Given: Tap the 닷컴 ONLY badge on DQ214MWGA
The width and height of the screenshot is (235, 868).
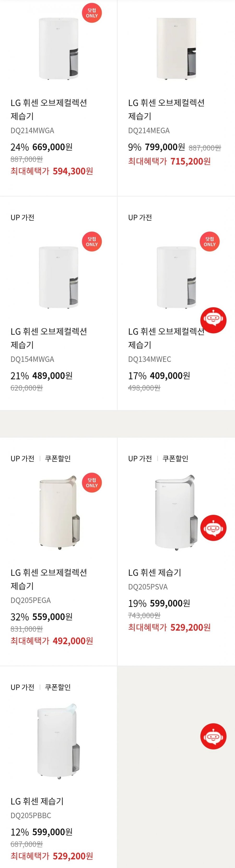Looking at the screenshot, I should (92, 13).
